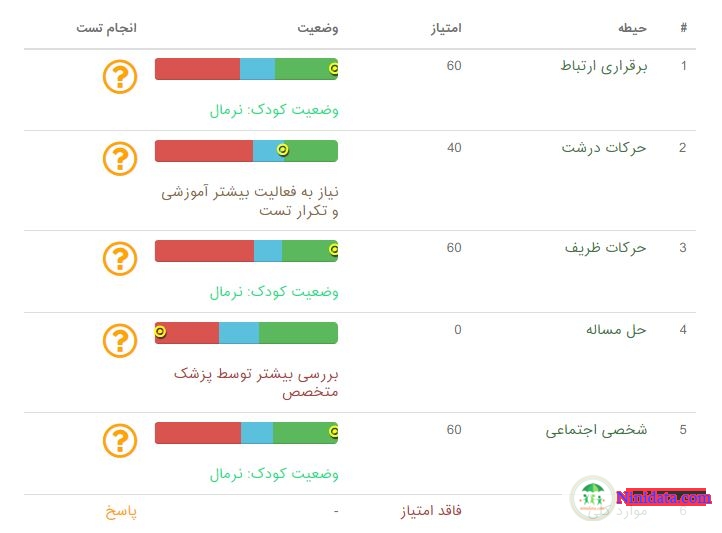Click the blue segment of حرکات ظریف bar

(x=268, y=251)
